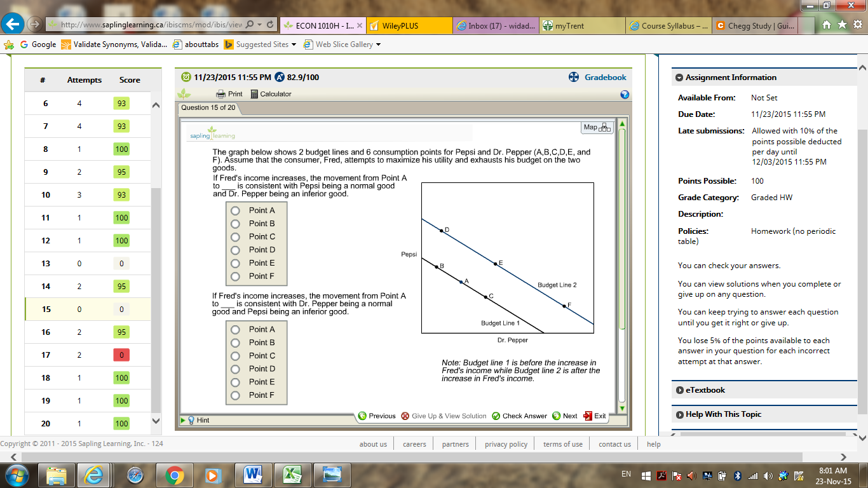Select question 13 row in list
868x488 pixels.
coord(88,264)
